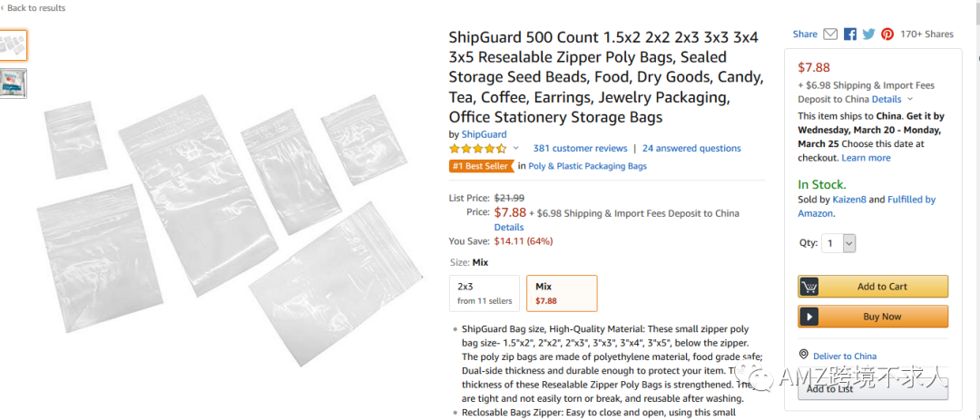
Task: Click the location pin delivery icon
Action: 804,356
